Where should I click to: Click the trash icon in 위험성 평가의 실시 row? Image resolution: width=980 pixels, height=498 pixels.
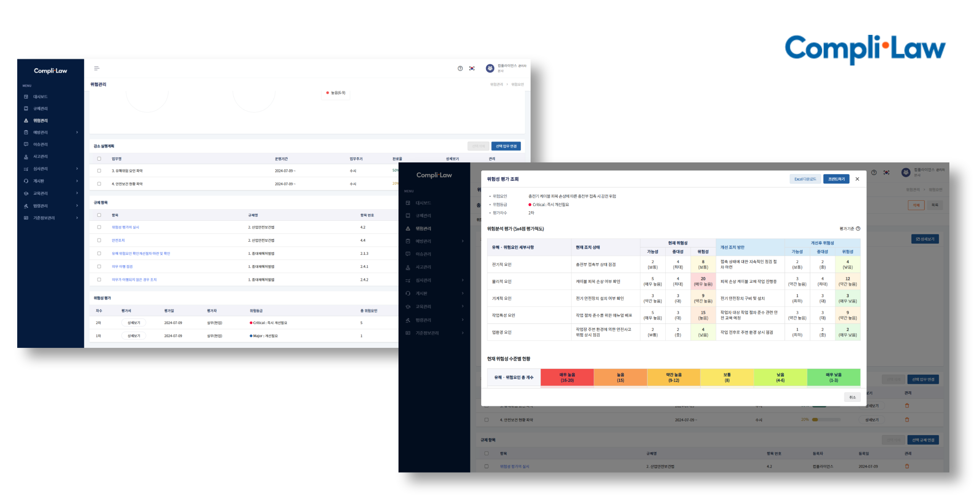click(x=907, y=466)
